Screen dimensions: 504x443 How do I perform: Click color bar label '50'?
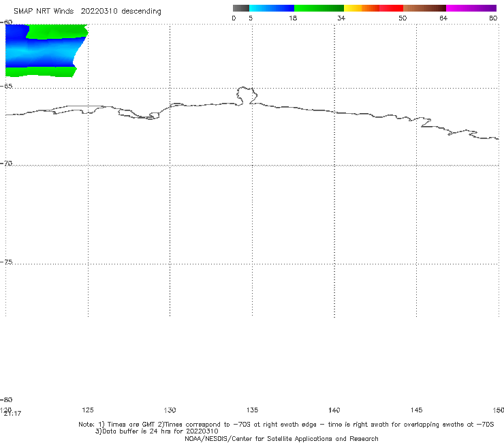[403, 18]
